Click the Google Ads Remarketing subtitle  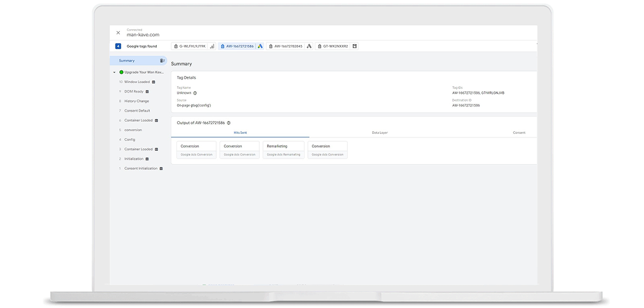tap(284, 155)
